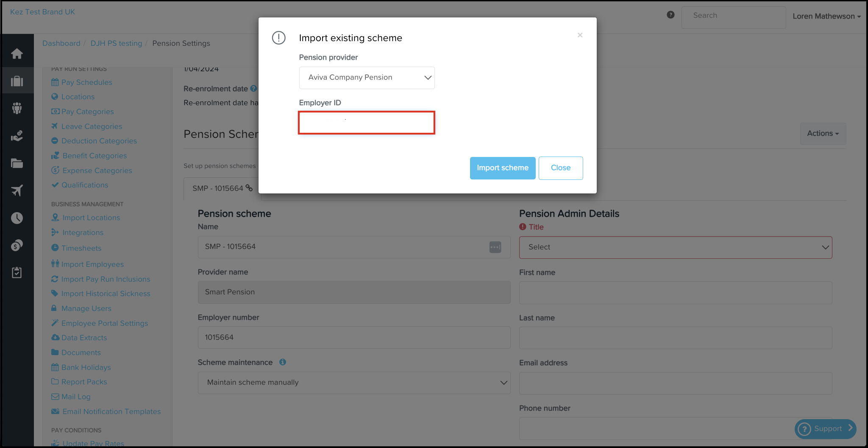This screenshot has height=448, width=868.
Task: Click the Close button in dialog
Action: click(560, 168)
